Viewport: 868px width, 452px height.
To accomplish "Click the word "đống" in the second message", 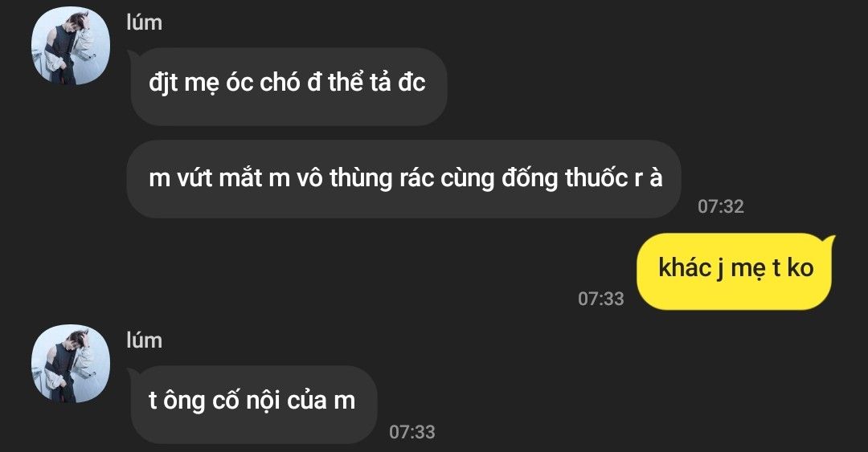I will coord(530,179).
